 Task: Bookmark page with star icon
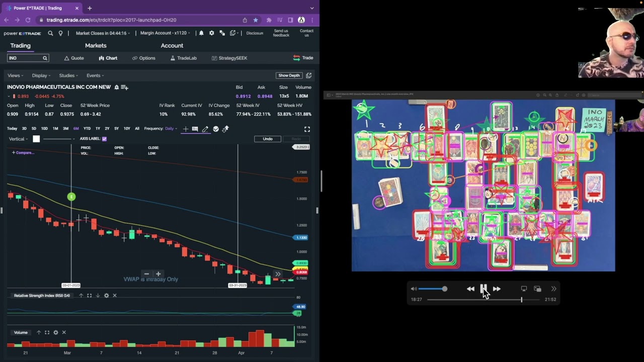coord(256,20)
